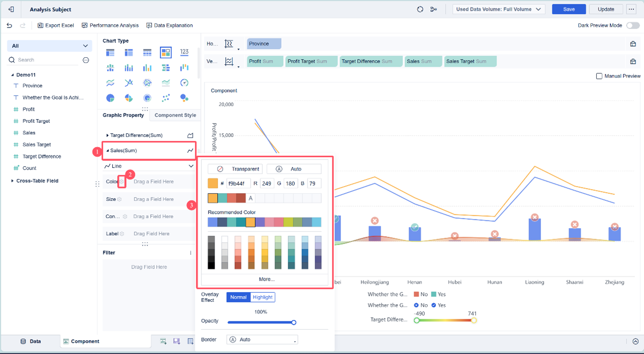
Task: Switch to the Component Style tab
Action: pyautogui.click(x=175, y=115)
